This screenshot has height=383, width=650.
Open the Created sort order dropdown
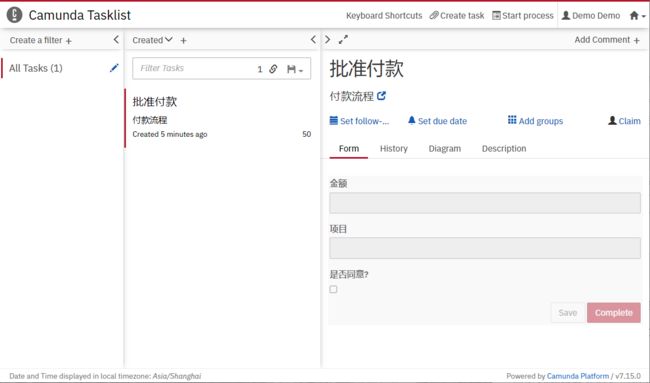click(x=152, y=40)
